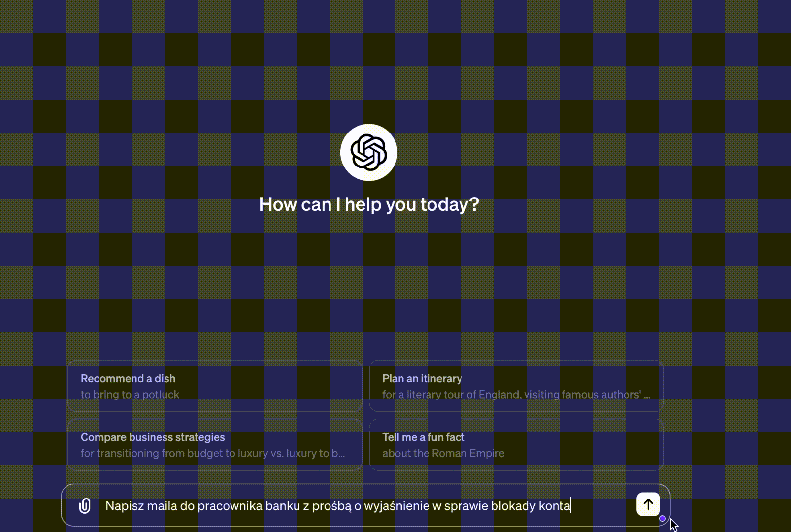Click the paperclip attach file icon
The height and width of the screenshot is (532, 791).
[85, 505]
